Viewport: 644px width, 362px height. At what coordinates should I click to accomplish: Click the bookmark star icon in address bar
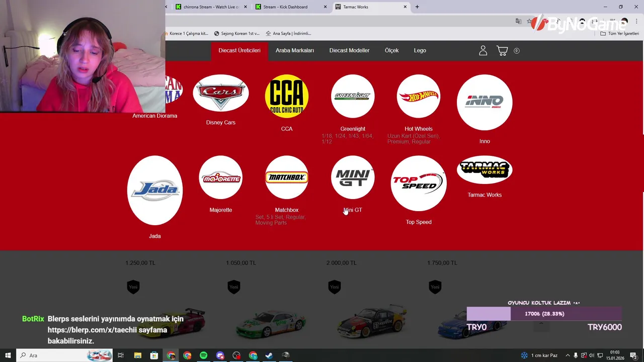pyautogui.click(x=529, y=21)
